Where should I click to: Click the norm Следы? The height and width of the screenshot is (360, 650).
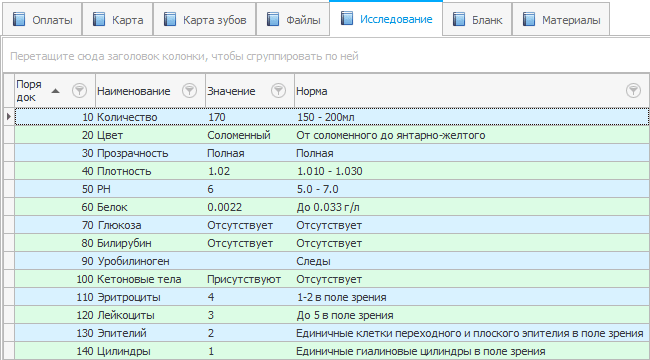[x=313, y=261]
